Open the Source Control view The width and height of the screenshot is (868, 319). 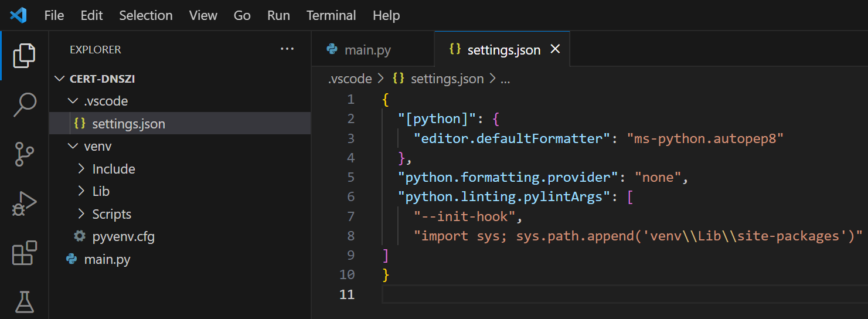25,154
